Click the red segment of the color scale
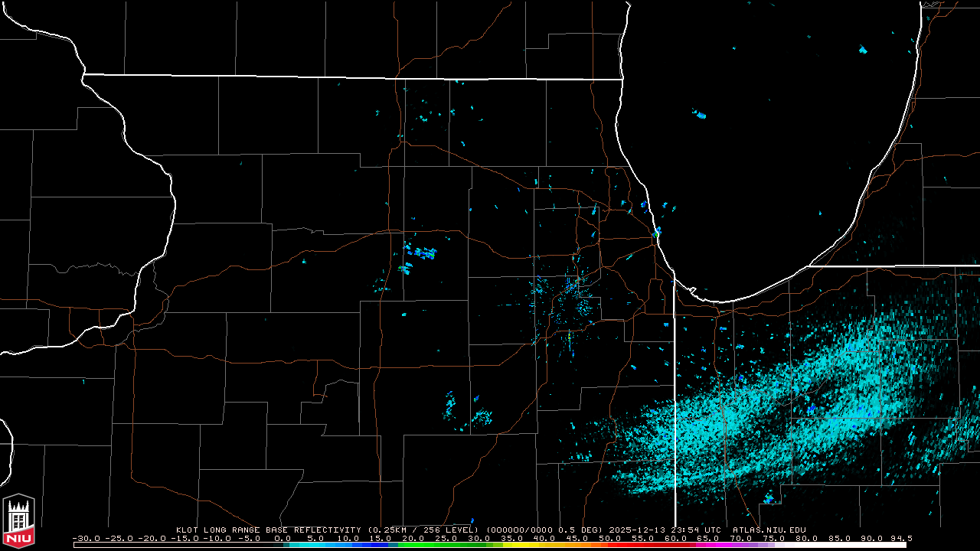Screen dimensions: 980x551 coord(658,545)
